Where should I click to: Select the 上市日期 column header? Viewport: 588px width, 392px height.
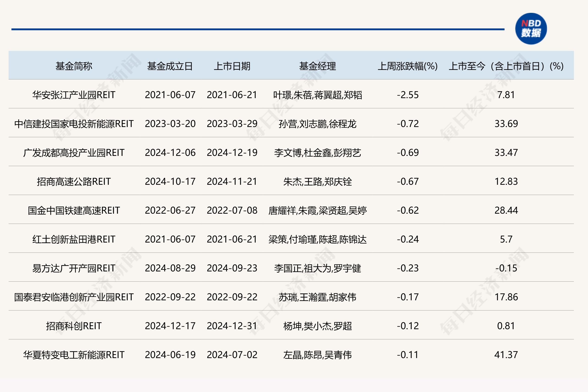pyautogui.click(x=232, y=66)
